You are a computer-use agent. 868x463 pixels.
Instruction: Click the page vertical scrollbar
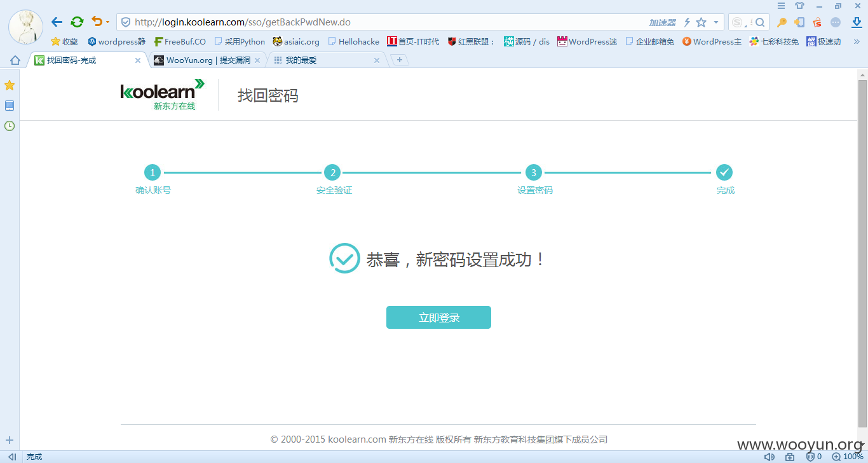point(862,252)
